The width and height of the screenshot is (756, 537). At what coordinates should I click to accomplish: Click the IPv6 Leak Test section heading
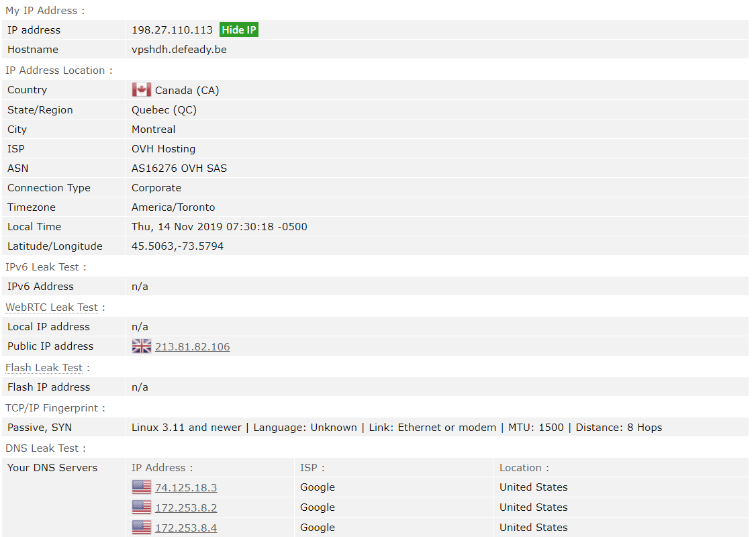tap(46, 267)
